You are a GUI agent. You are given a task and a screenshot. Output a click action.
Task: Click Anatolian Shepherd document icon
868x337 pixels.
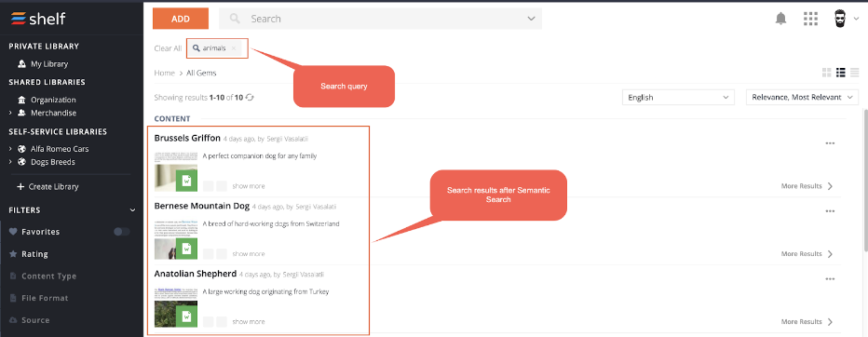click(x=186, y=317)
